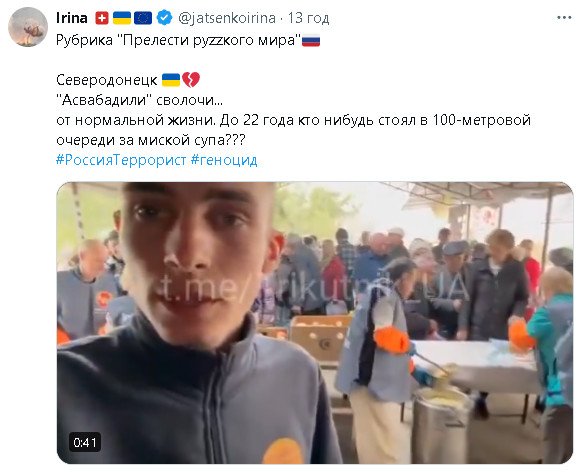
Task: Click the t.me watermark on the video
Action: pos(312,286)
